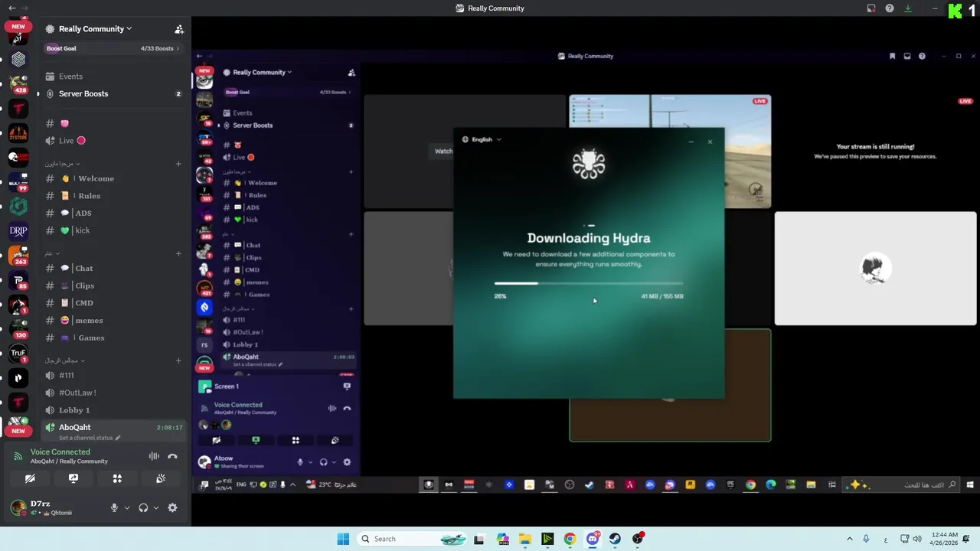Screen dimensions: 980x551
Task: Mute microphone next to D7rz
Action: click(x=114, y=507)
